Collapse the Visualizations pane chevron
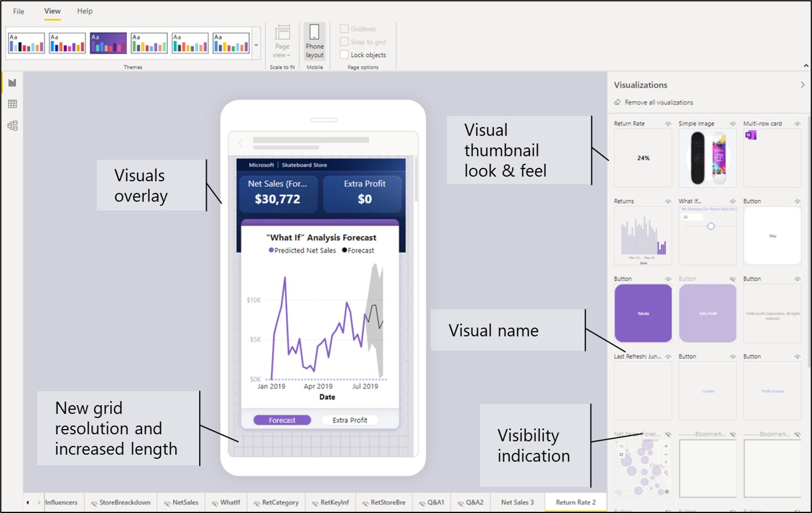Image resolution: width=812 pixels, height=513 pixels. pyautogui.click(x=803, y=85)
